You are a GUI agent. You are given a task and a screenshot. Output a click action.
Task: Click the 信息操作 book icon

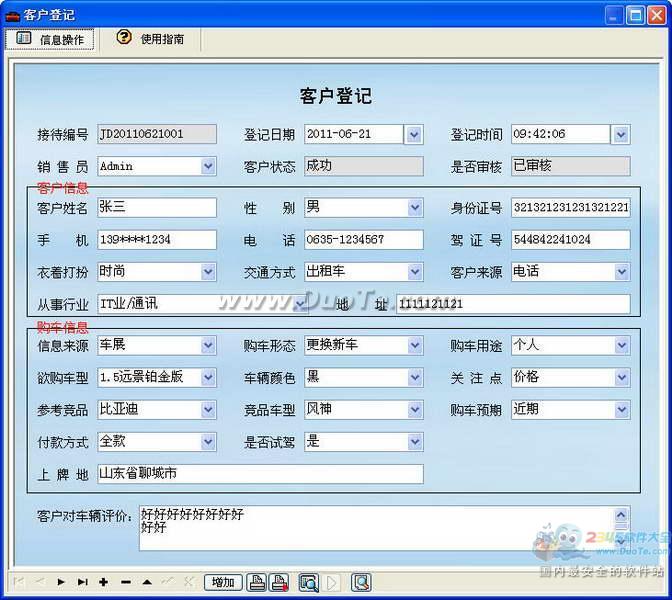(24, 38)
